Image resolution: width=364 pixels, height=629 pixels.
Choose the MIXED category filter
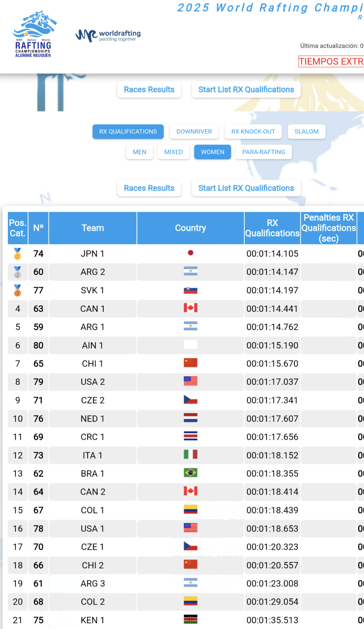click(x=174, y=152)
